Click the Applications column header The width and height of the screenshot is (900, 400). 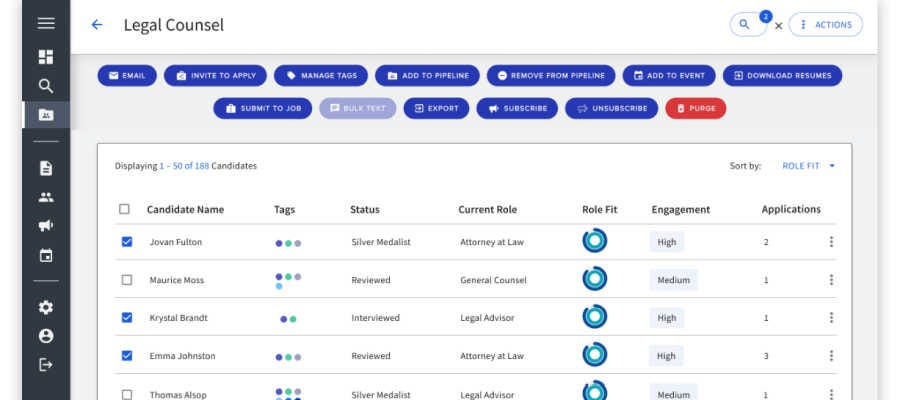791,209
